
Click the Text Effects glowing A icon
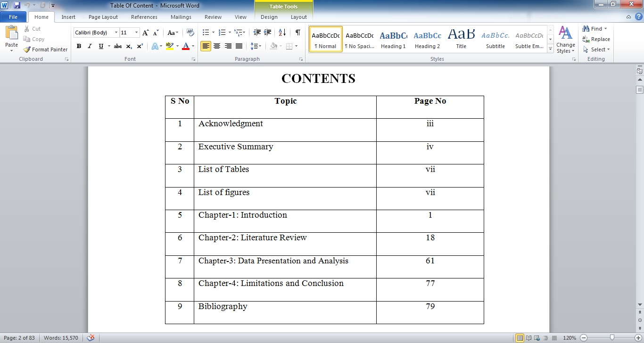tap(155, 46)
